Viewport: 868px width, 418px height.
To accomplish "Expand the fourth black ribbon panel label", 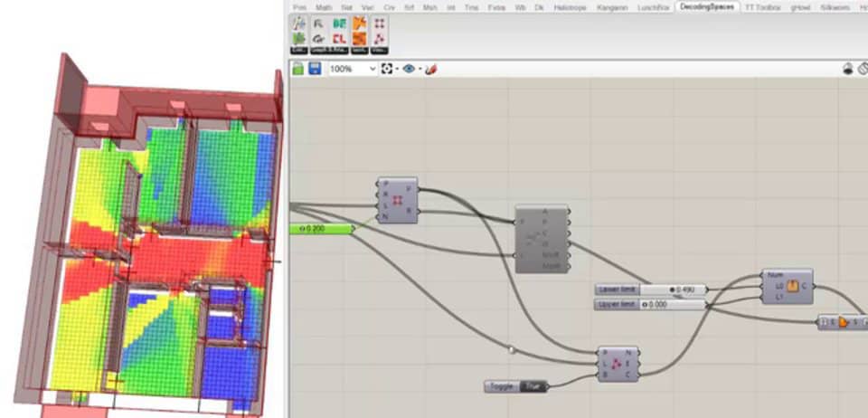I will pyautogui.click(x=379, y=51).
